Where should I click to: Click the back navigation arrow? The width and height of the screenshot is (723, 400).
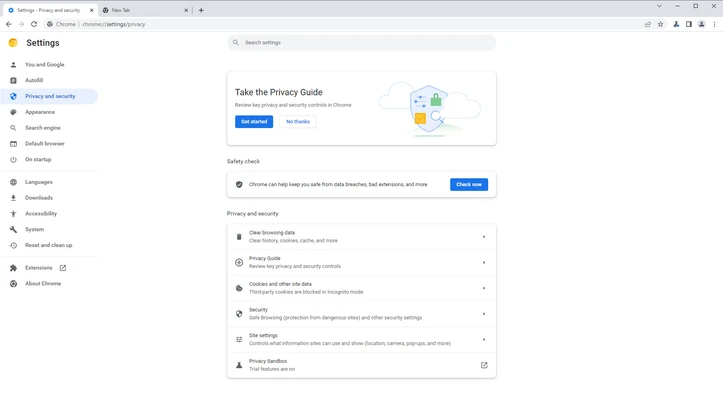(x=9, y=24)
